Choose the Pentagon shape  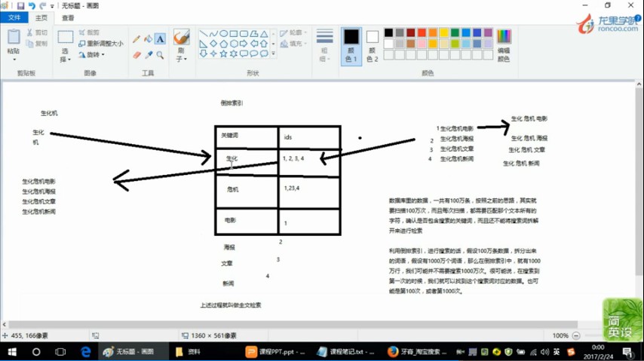(224, 44)
